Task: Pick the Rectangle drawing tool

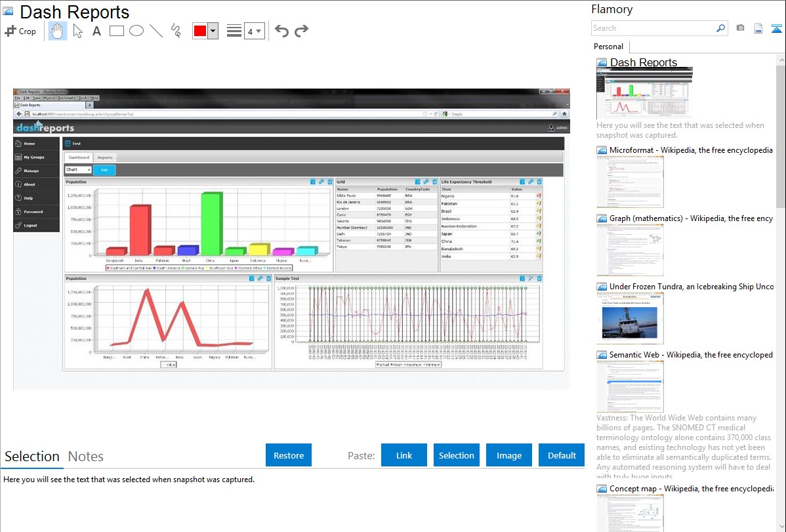Action: point(116,31)
